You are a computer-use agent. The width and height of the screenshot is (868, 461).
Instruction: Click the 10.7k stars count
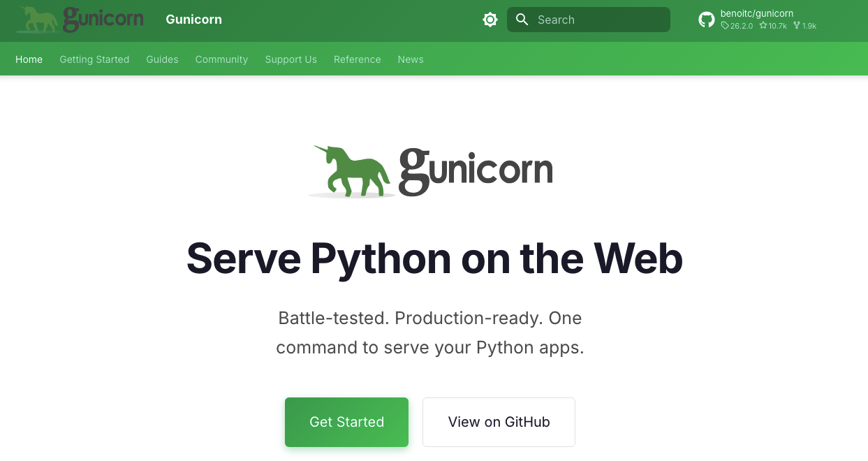pyautogui.click(x=773, y=26)
